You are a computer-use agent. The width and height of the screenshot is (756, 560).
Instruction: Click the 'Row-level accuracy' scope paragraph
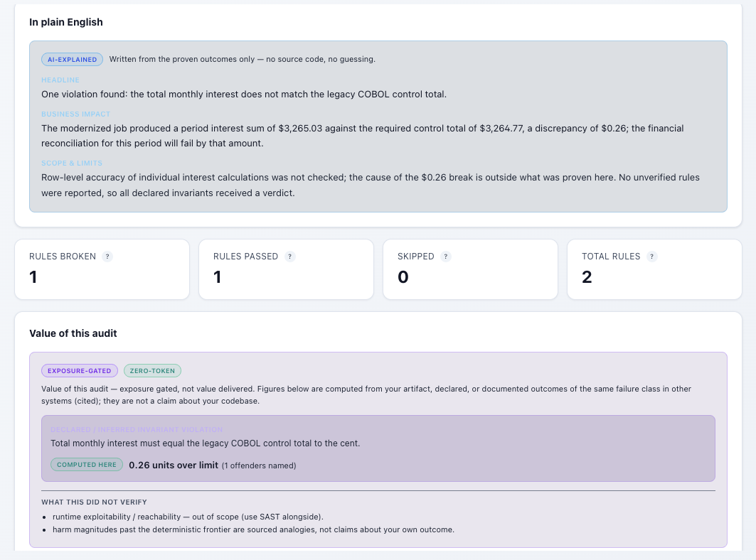pos(371,185)
